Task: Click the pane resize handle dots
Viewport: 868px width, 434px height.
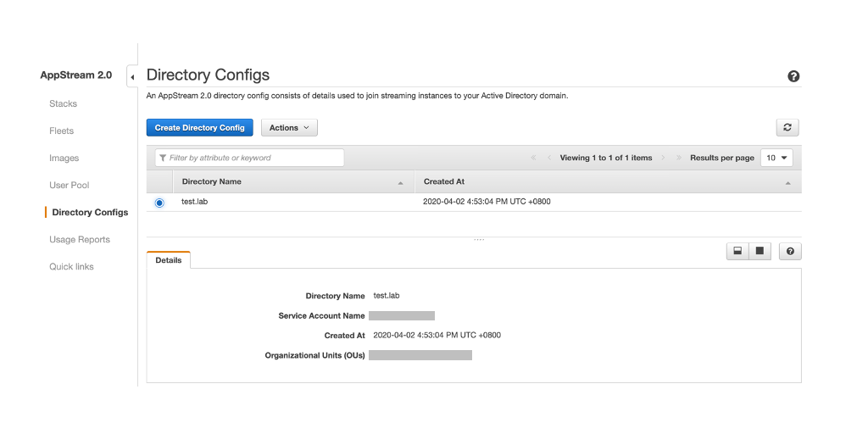Action: [479, 240]
